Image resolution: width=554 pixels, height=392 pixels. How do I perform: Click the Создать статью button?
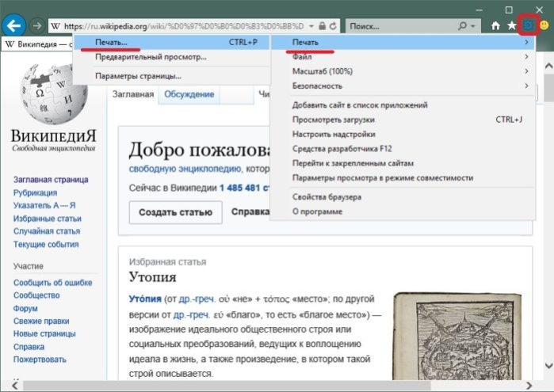176,212
